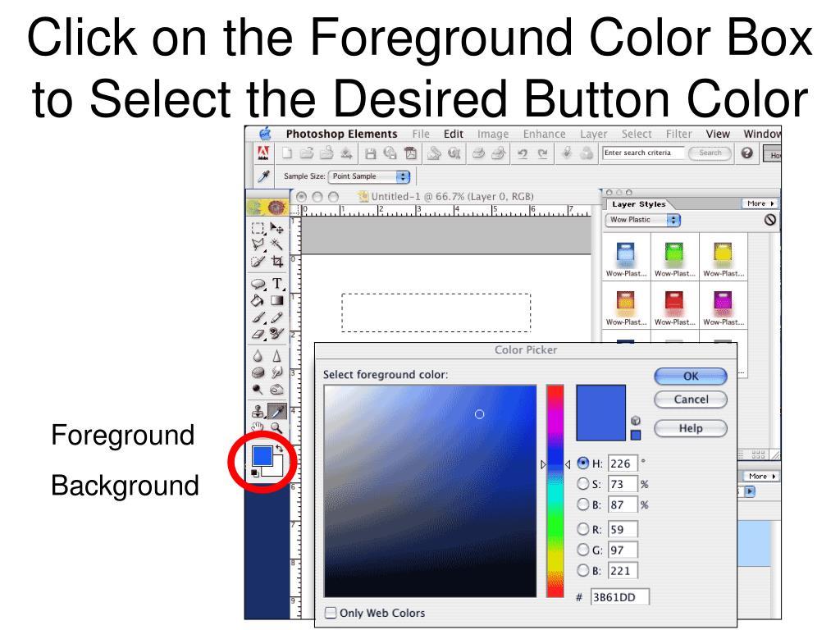This screenshot has width=840, height=630.
Task: Click the New document toolbar icon
Action: [x=287, y=153]
